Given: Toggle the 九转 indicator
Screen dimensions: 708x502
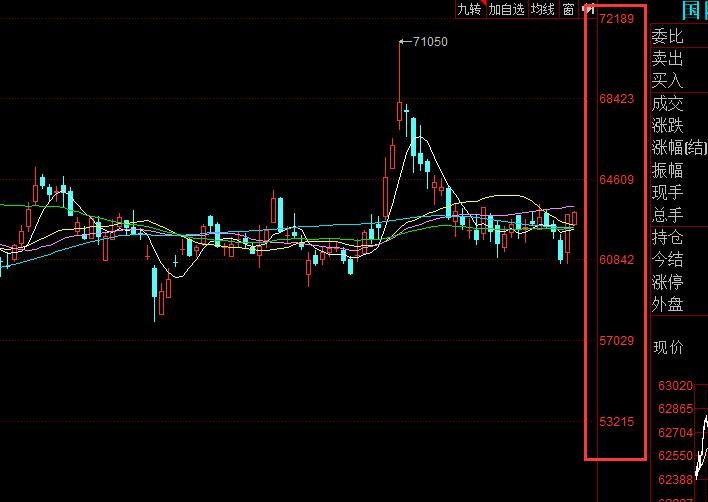Looking at the screenshot, I should [470, 9].
